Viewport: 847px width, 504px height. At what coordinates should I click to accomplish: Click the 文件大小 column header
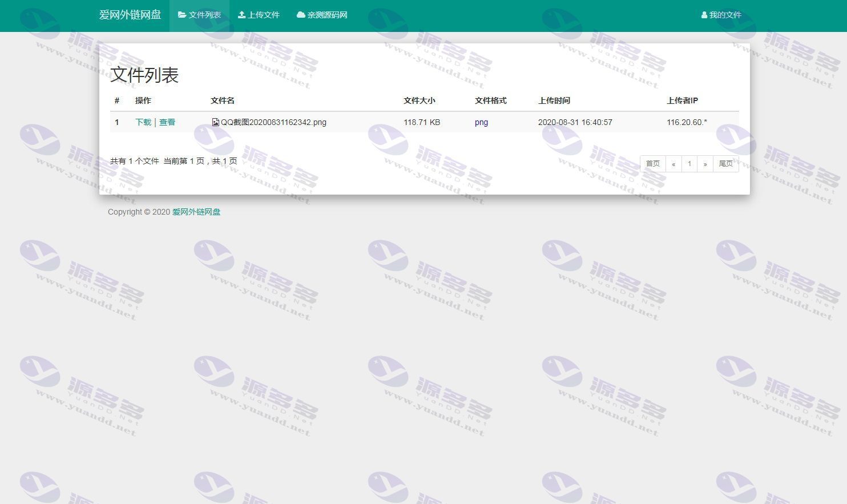coord(420,100)
